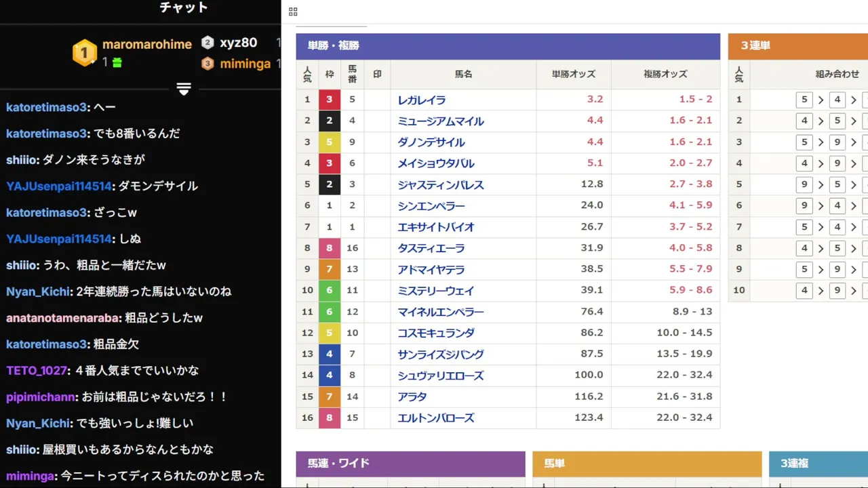The image size is (868, 488).
Task: Open horse メイショウタバル link
Action: click(x=436, y=163)
